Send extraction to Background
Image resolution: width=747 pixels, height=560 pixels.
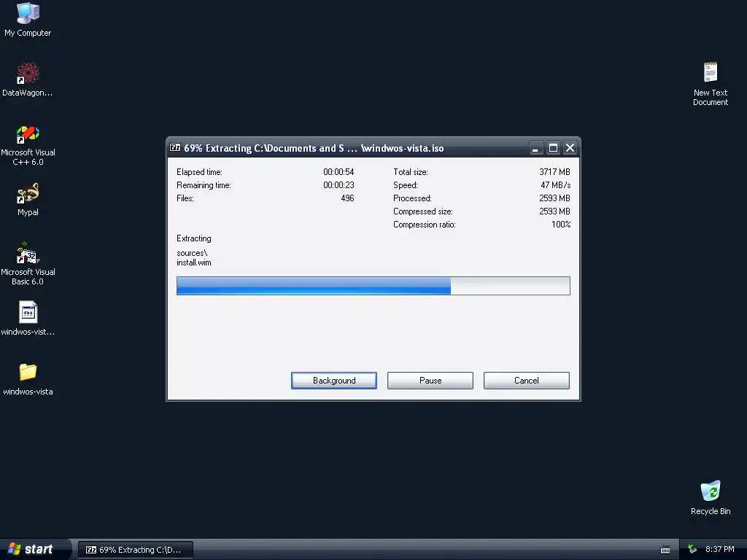click(x=334, y=381)
